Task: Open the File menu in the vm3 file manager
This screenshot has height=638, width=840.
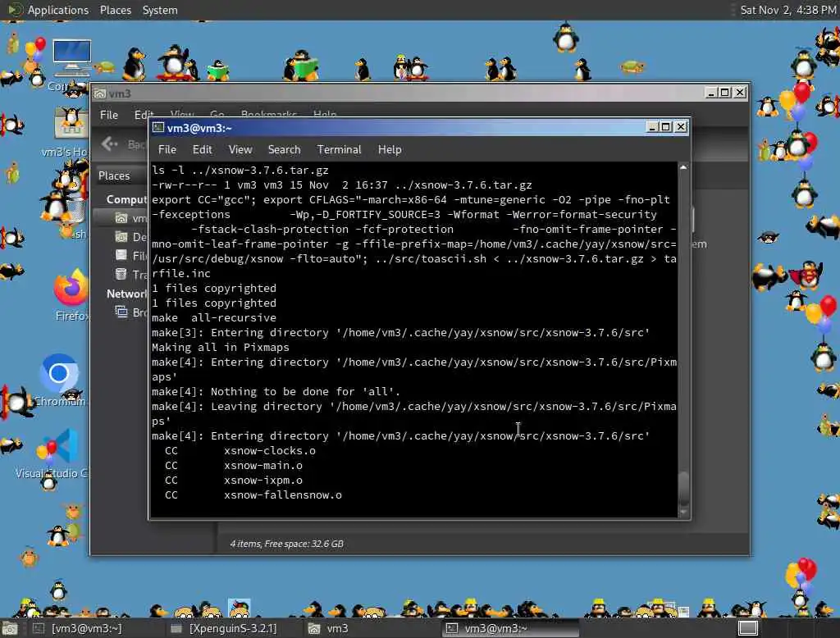Action: tap(109, 115)
